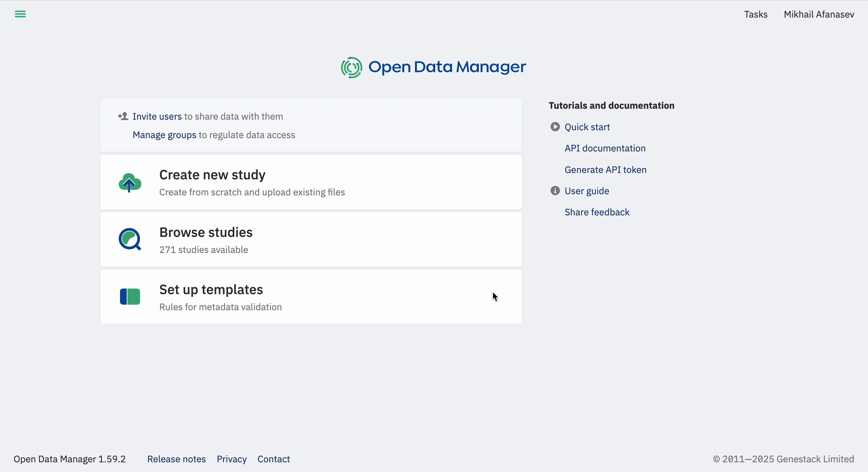Click the Browse studies magnifier icon

pyautogui.click(x=130, y=240)
